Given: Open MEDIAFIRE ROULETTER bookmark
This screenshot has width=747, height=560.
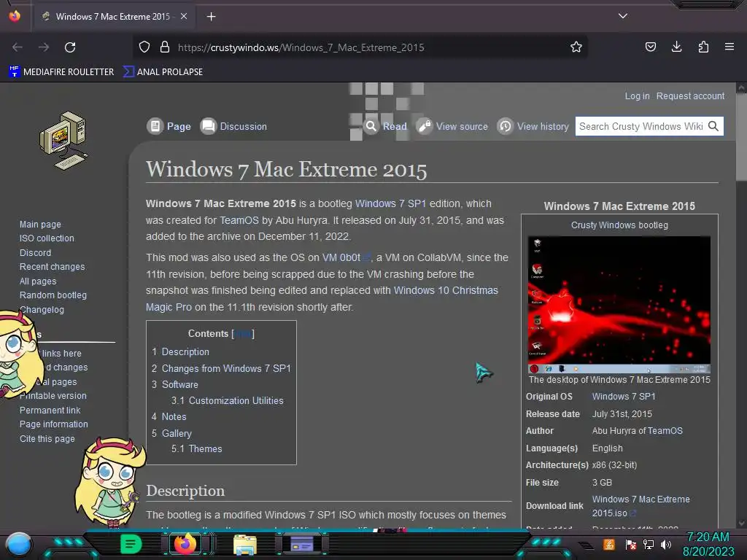Looking at the screenshot, I should tap(61, 72).
